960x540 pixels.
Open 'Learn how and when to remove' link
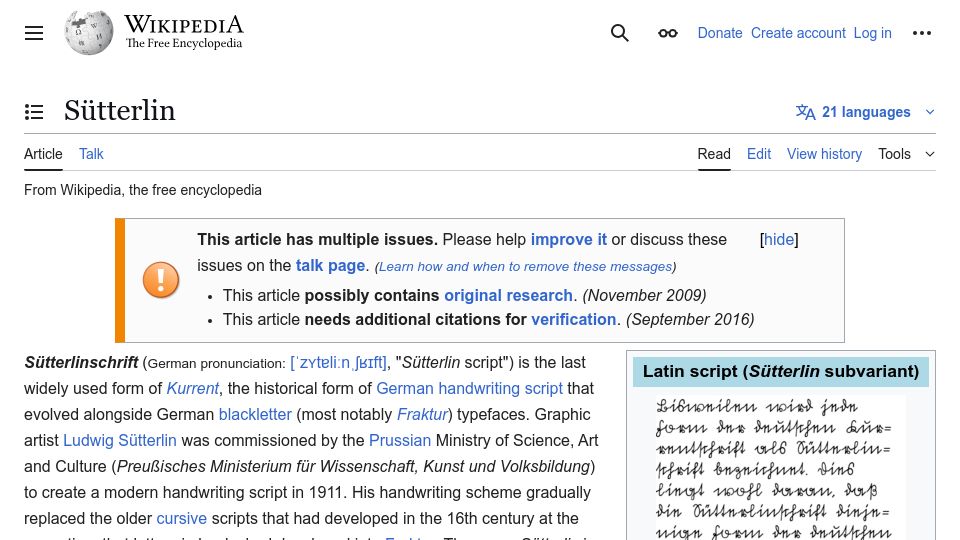pyautogui.click(x=526, y=267)
